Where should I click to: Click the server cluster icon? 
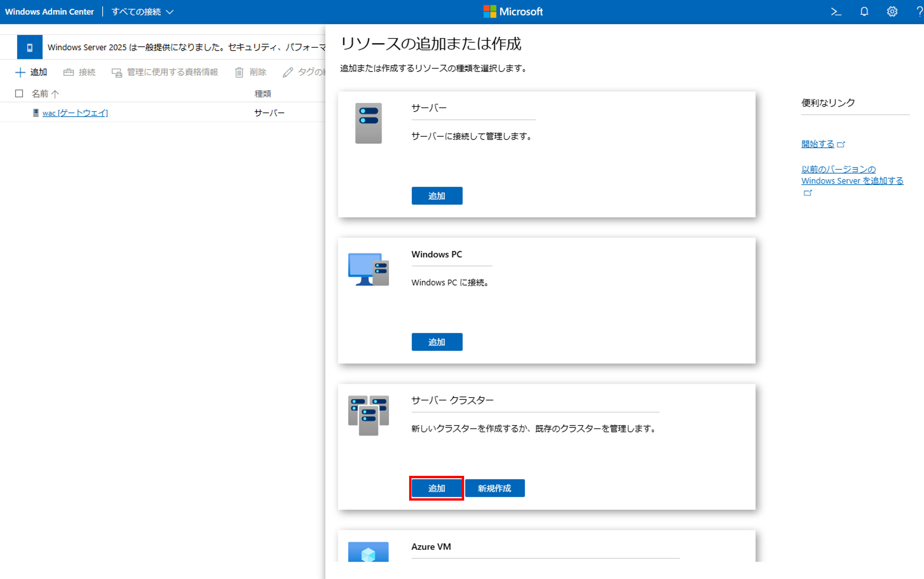pyautogui.click(x=368, y=415)
